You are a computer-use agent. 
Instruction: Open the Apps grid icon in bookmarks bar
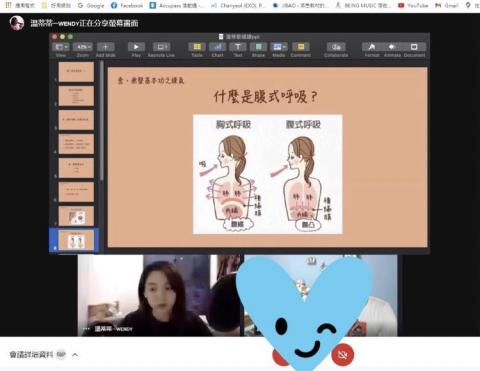8,5
